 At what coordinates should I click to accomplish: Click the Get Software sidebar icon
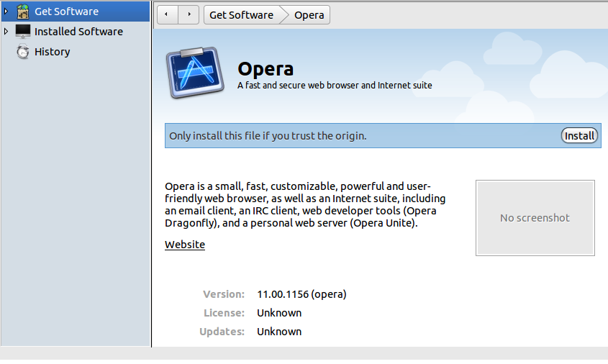click(23, 12)
